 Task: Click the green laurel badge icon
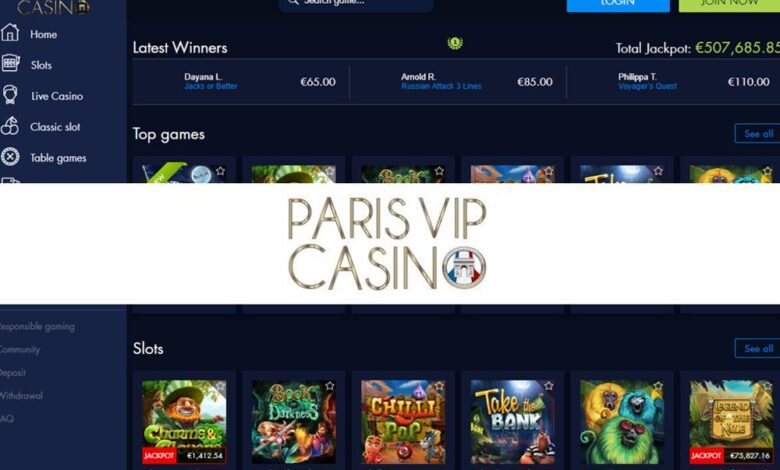tap(455, 43)
